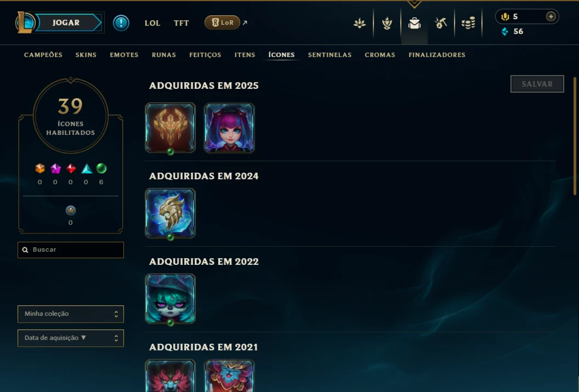Viewport: 579px width, 392px height.
Task: Click the vertical scrollbar on the right
Action: tap(575, 136)
